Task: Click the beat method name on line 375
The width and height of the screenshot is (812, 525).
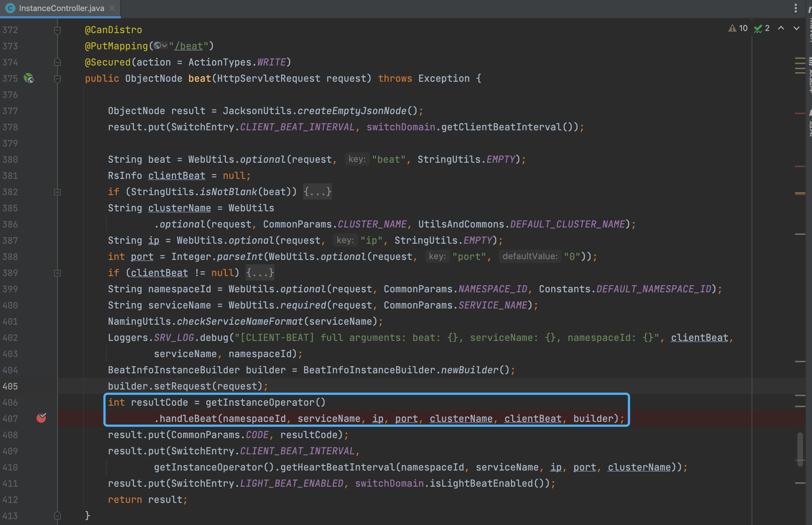Action: (200, 78)
